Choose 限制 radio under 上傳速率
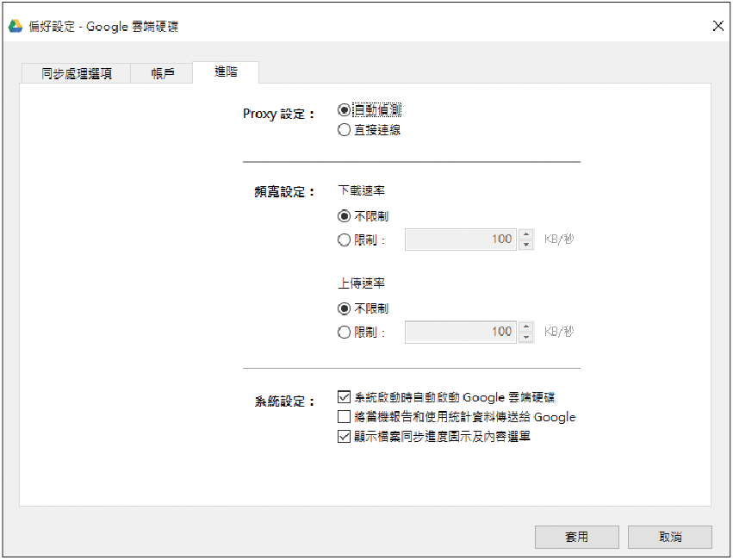733x560 pixels. (x=362, y=333)
